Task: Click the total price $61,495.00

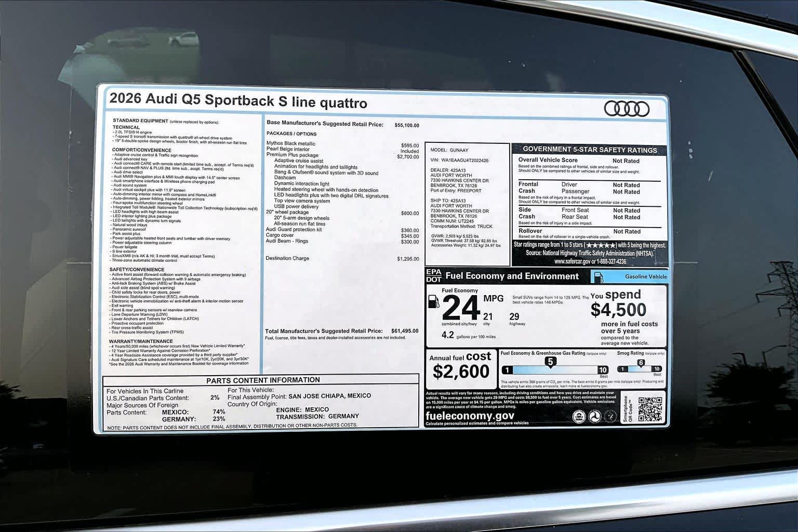Action: point(405,331)
